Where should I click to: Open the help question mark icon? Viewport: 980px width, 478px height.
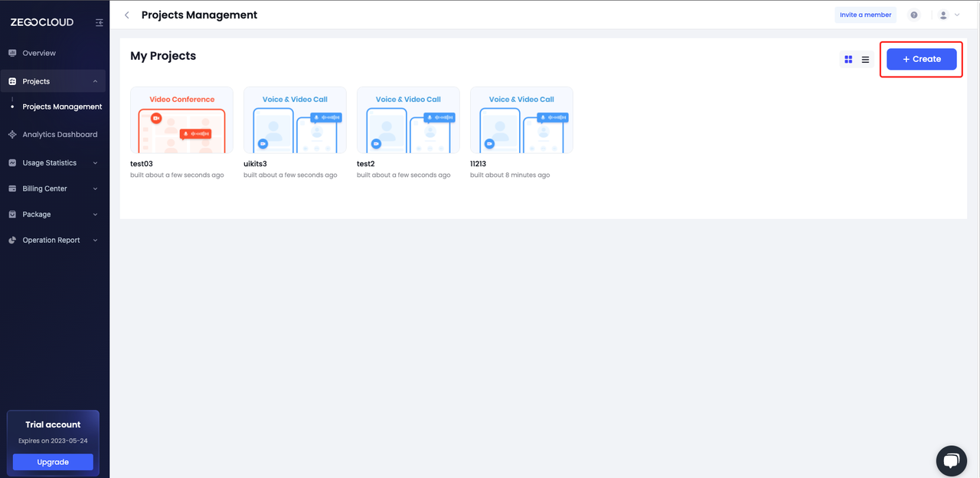(x=914, y=15)
